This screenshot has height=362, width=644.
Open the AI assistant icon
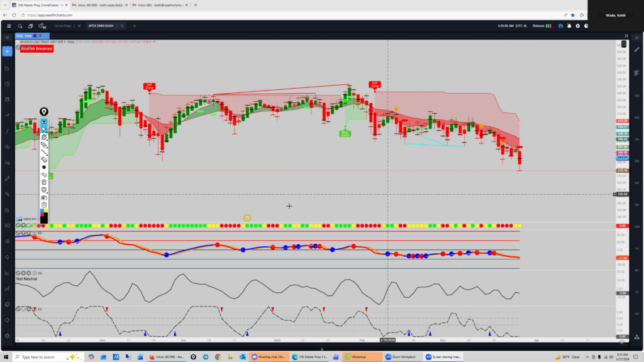(x=43, y=26)
